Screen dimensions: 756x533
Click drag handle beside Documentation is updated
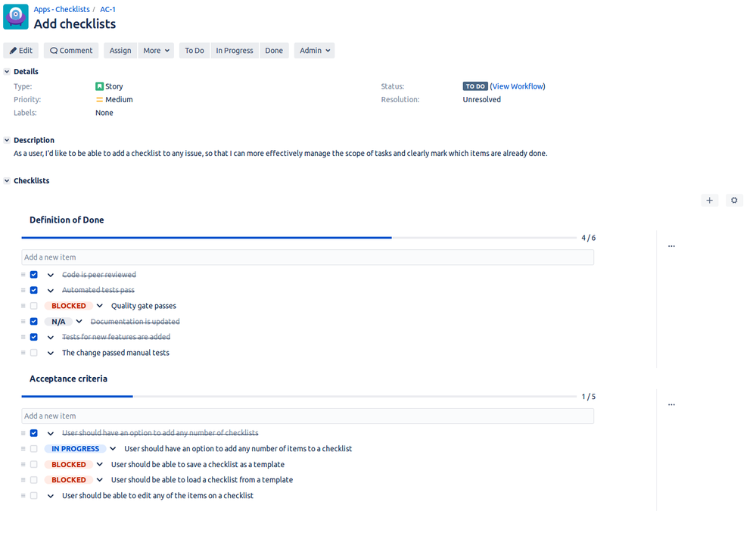tap(23, 321)
